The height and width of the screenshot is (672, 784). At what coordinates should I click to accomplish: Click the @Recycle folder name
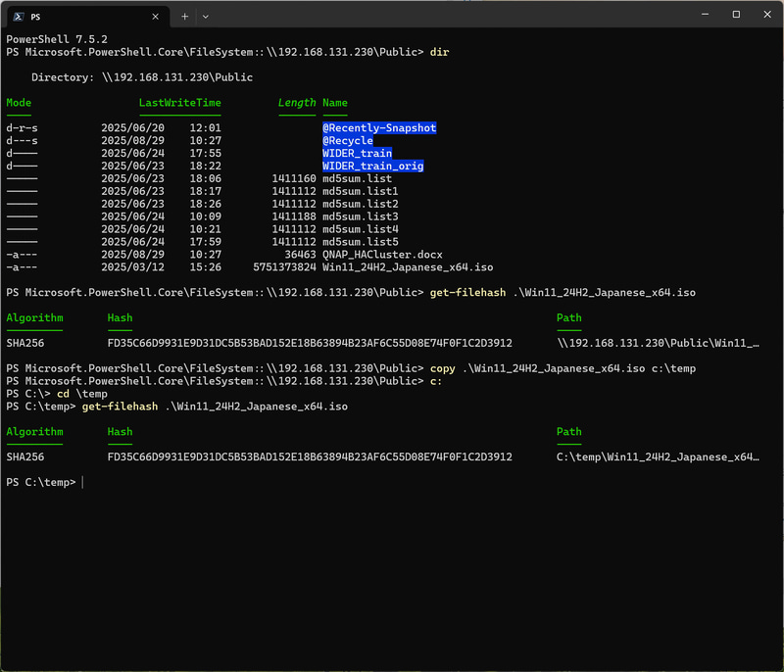(x=348, y=141)
